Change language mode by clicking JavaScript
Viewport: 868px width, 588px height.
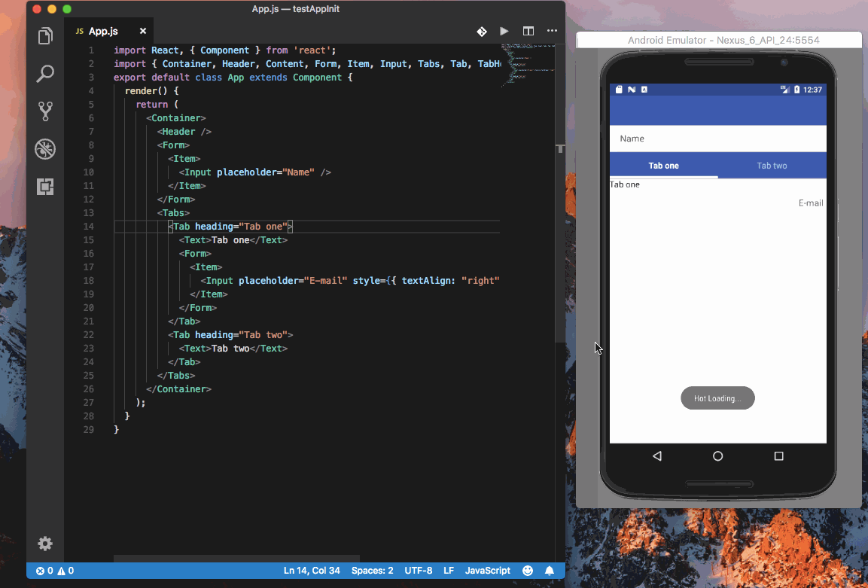click(x=487, y=570)
